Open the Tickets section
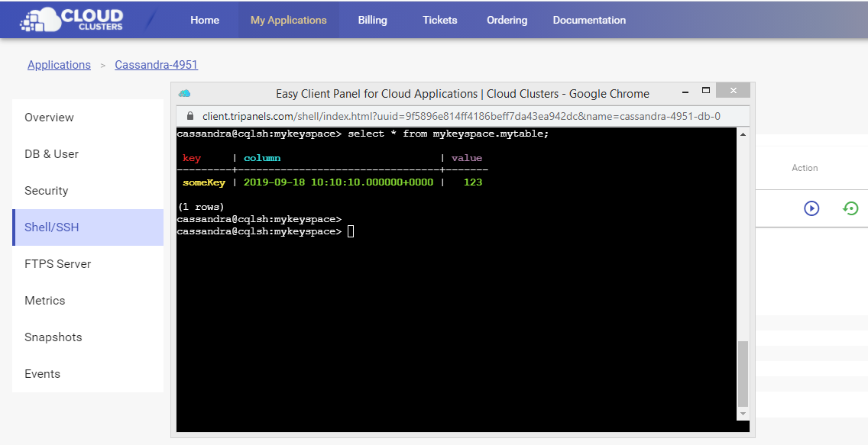Screen dimensions: 868x445 (x=440, y=20)
